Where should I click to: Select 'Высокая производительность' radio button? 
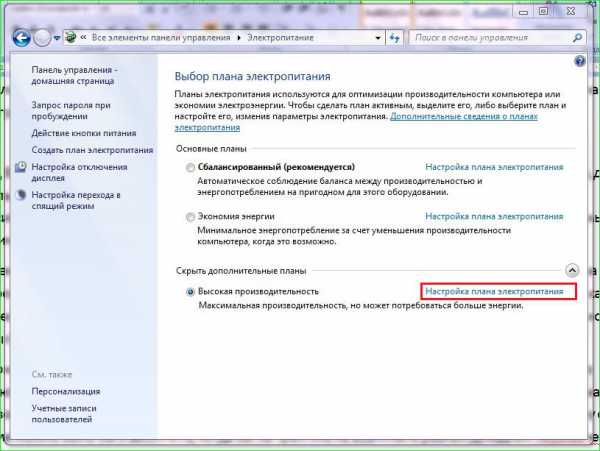[x=190, y=292]
